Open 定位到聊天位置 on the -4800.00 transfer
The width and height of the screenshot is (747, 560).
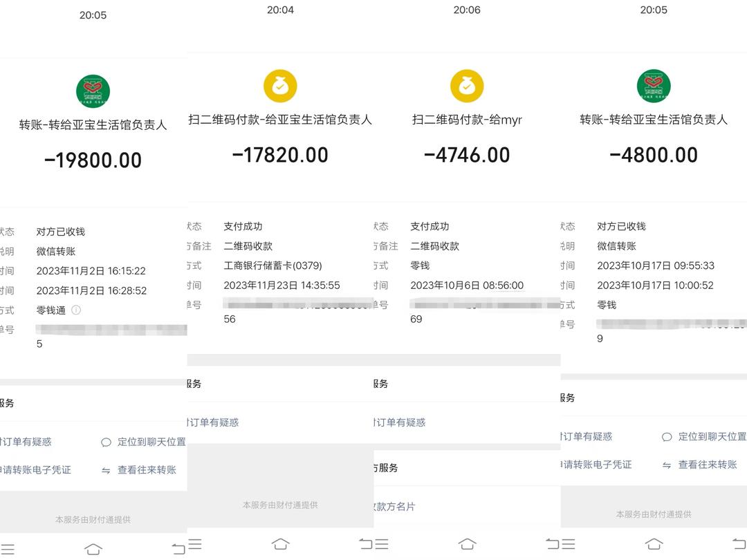(x=704, y=437)
